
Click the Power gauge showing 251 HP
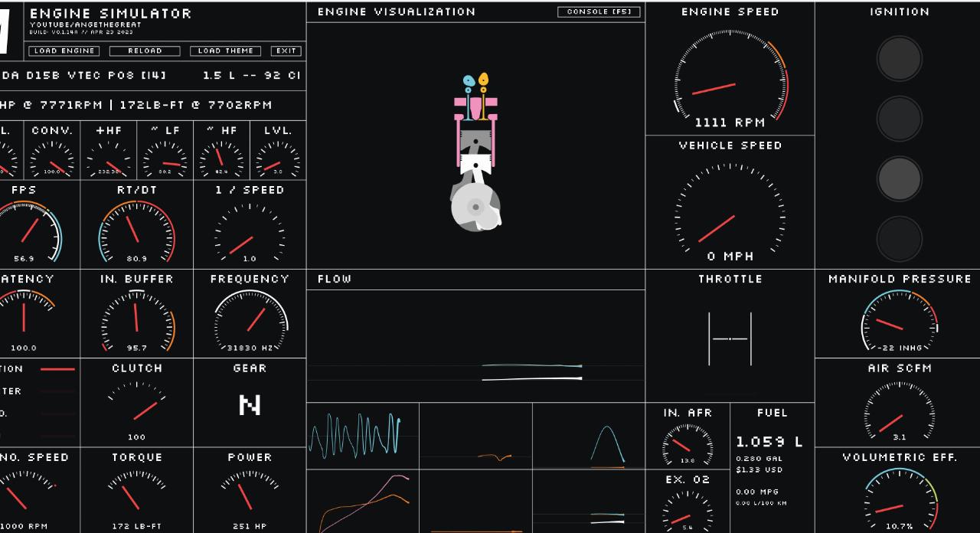[250, 495]
